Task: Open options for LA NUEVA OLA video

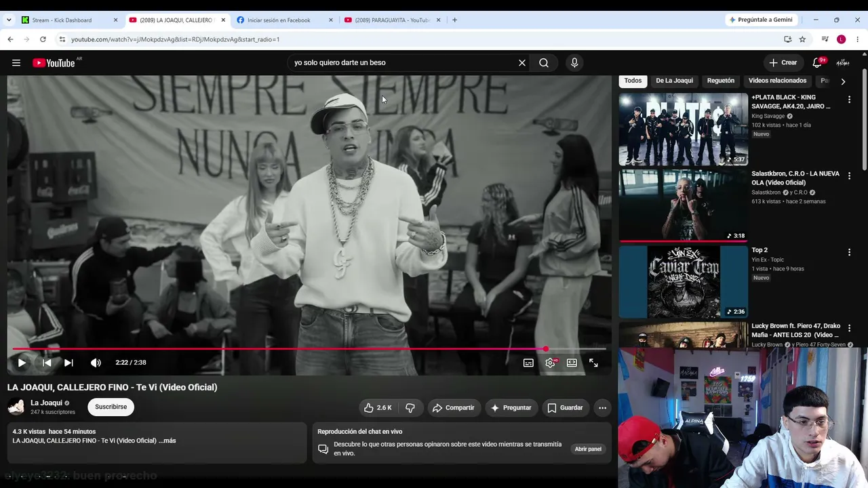Action: coord(849,176)
